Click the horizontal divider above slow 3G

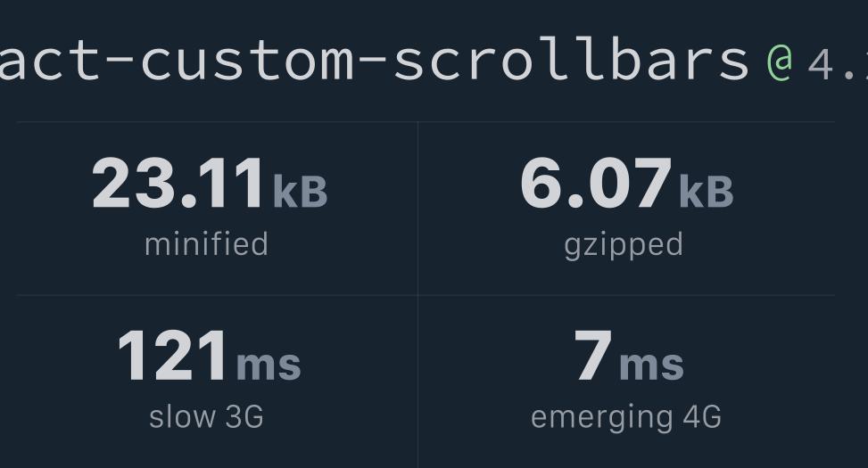tap(217, 295)
